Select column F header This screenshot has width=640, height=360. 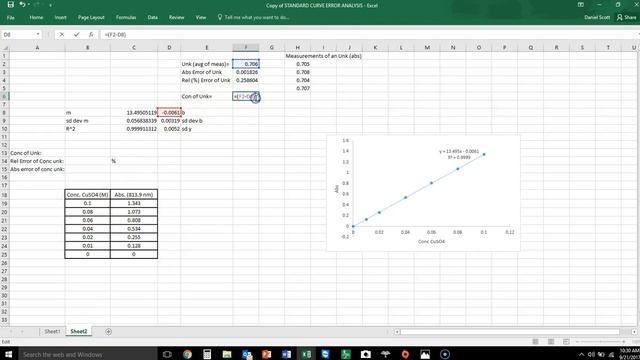tap(246, 48)
